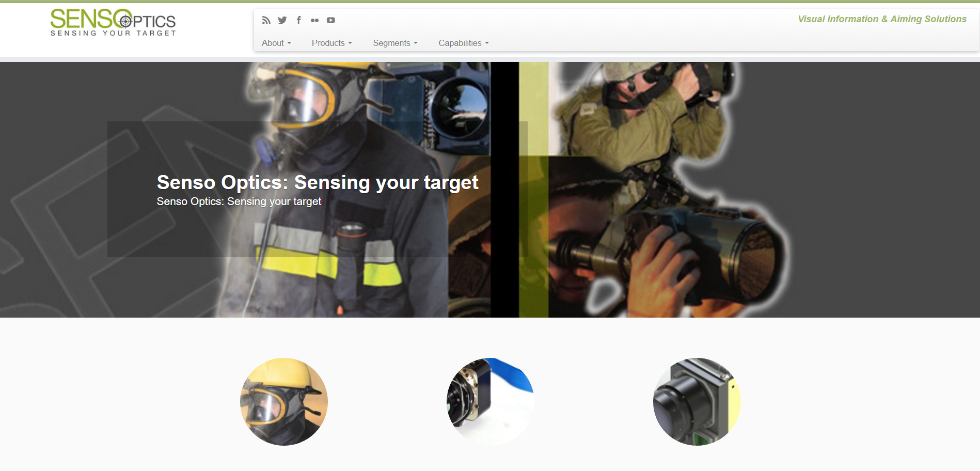Expand the About dropdown
Image resolution: width=980 pixels, height=471 pixels.
[x=276, y=43]
